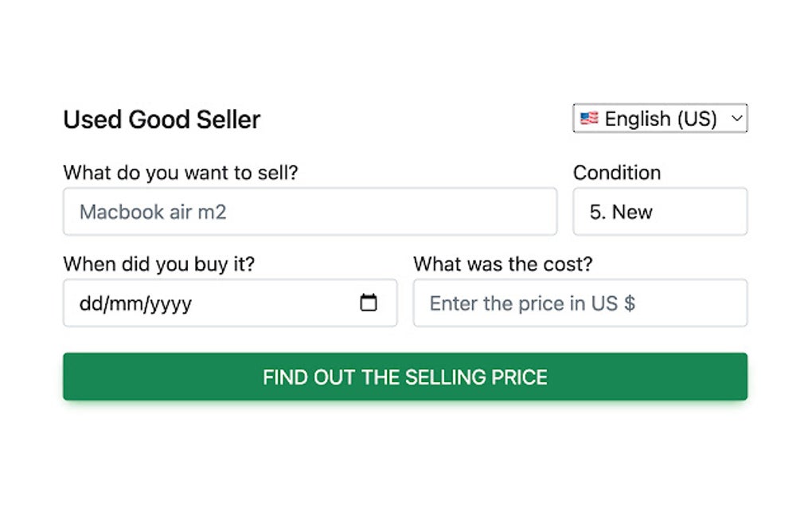The height and width of the screenshot is (508, 812).
Task: Click the Used Good Seller heading
Action: (x=162, y=119)
